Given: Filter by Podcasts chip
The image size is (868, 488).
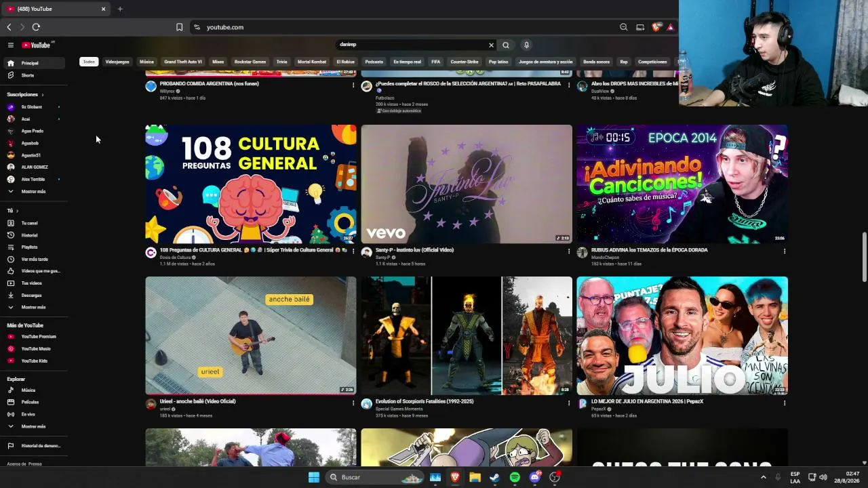Looking at the screenshot, I should pos(374,62).
